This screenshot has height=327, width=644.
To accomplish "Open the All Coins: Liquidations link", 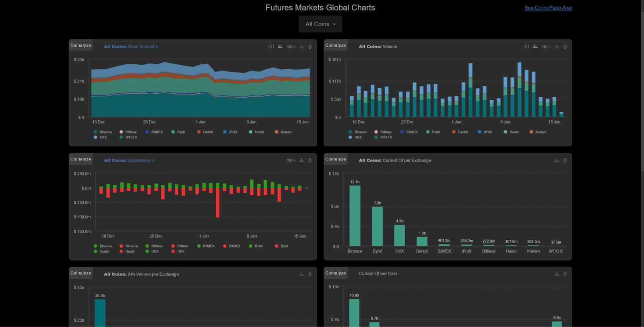I will coord(129,160).
